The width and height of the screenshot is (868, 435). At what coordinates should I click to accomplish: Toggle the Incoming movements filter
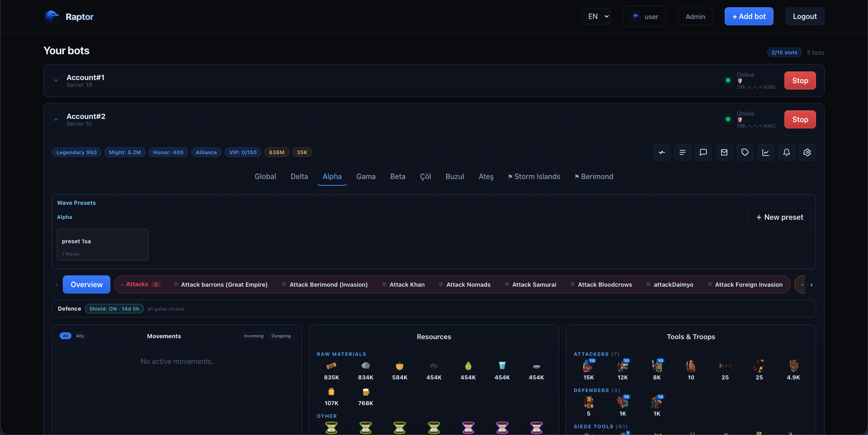point(254,336)
